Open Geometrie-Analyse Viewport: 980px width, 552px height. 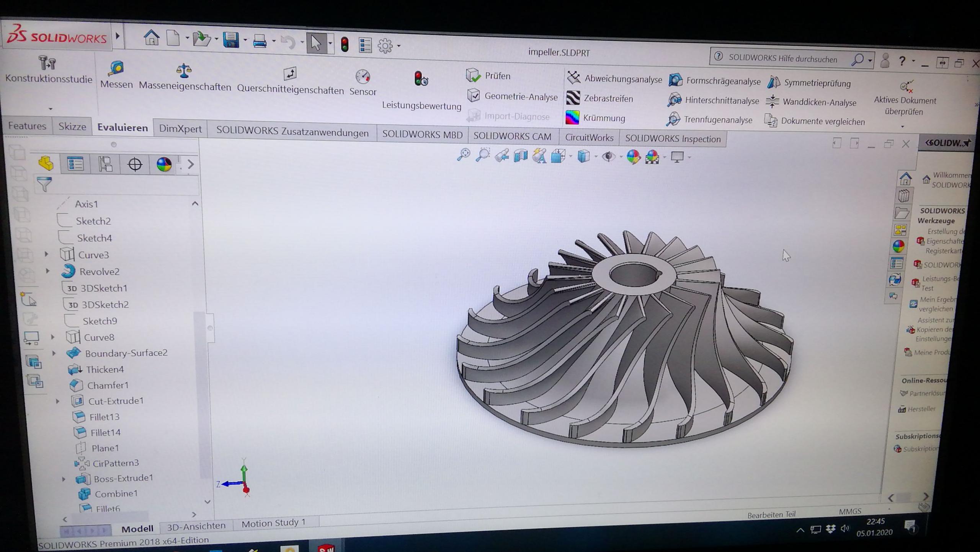point(512,96)
